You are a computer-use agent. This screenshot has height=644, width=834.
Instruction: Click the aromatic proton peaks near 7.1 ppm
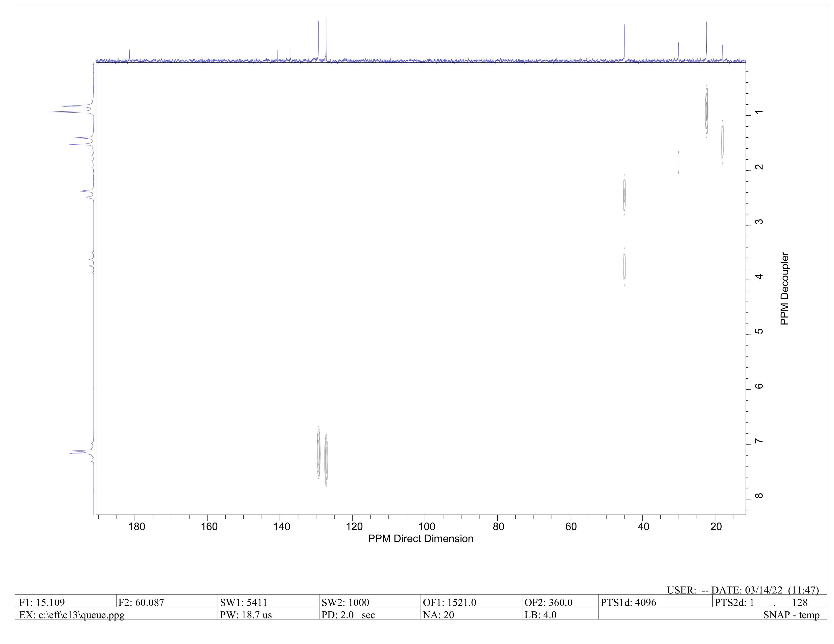click(x=82, y=452)
